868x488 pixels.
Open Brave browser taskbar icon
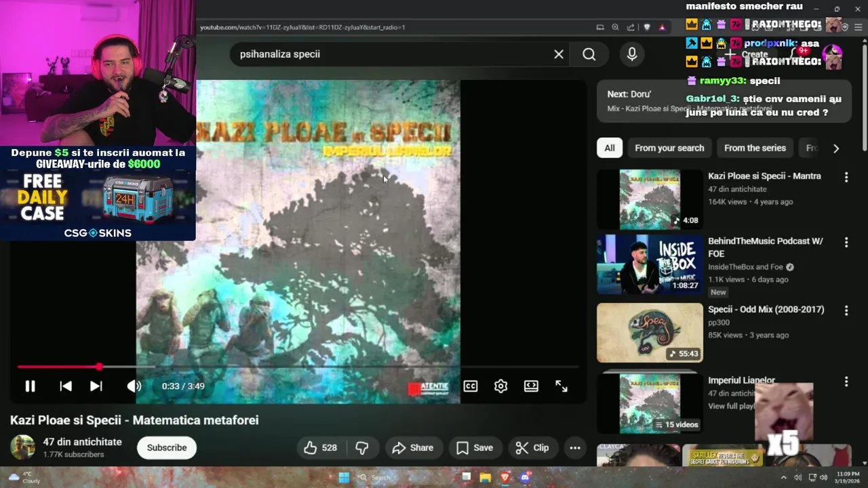coord(505,478)
